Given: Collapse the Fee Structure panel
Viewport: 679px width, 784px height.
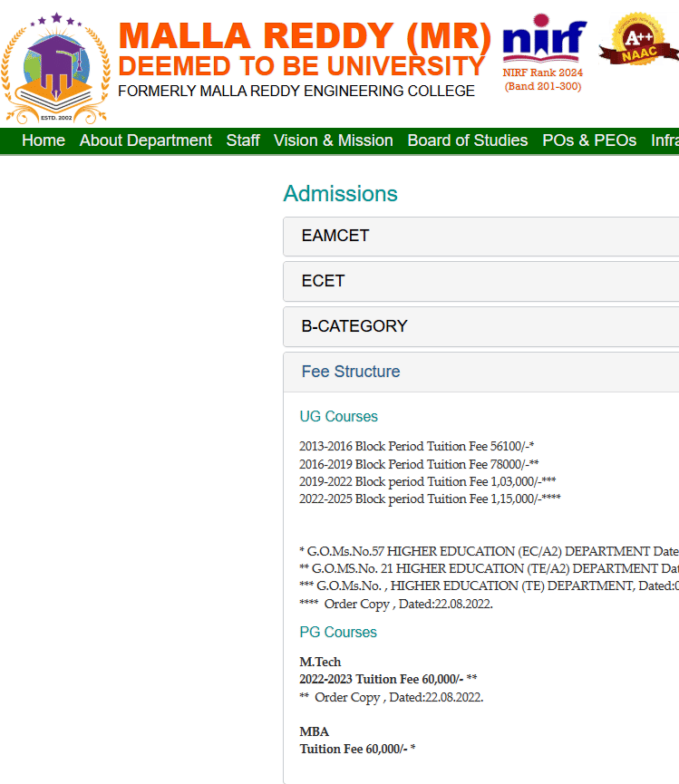Looking at the screenshot, I should (x=351, y=372).
